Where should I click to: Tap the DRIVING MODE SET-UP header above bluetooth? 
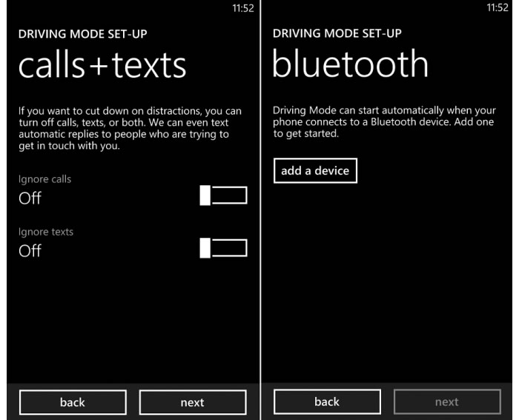pyautogui.click(x=337, y=33)
